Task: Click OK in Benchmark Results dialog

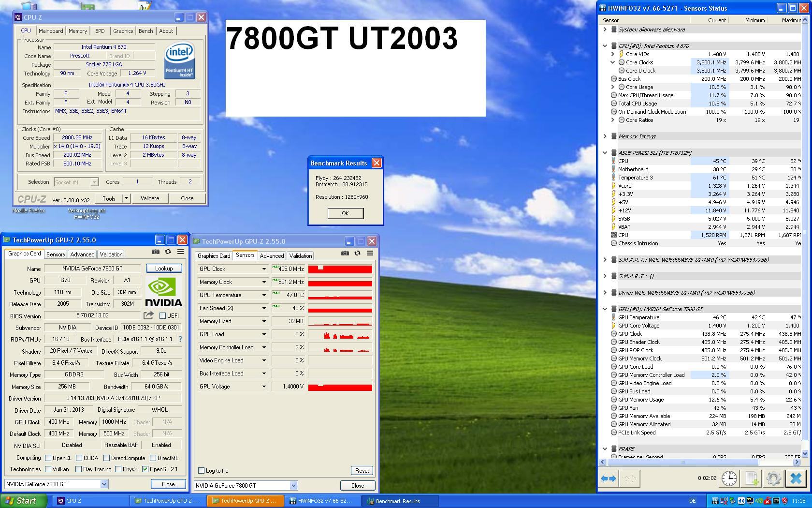Action: point(345,213)
